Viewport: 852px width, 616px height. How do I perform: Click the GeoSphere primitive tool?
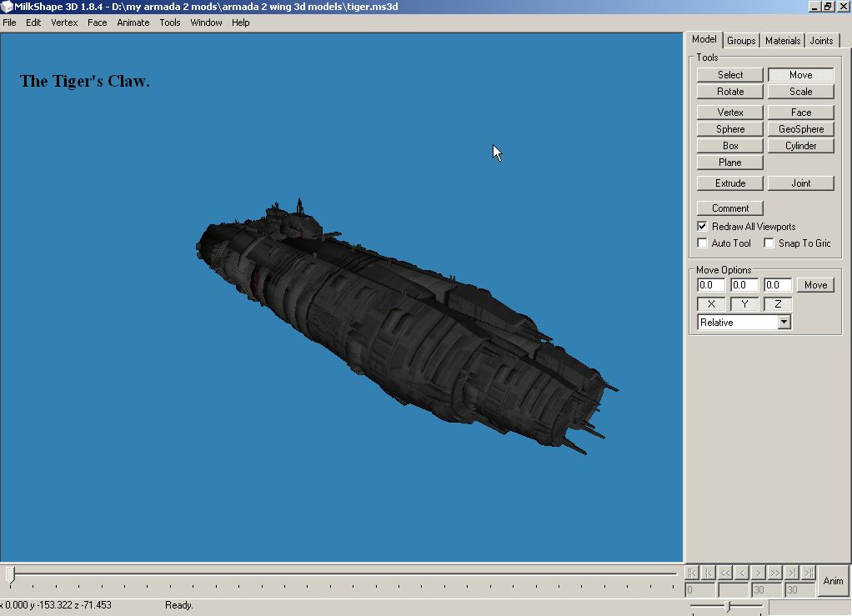pos(800,129)
